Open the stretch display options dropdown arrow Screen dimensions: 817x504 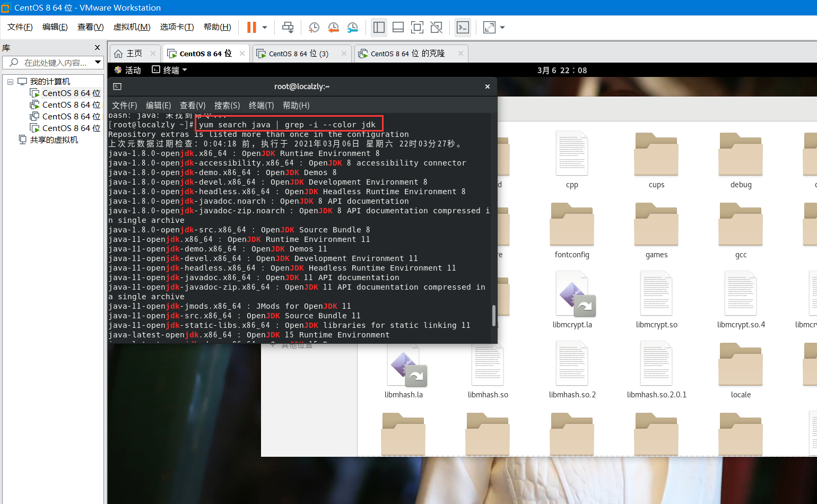[502, 27]
